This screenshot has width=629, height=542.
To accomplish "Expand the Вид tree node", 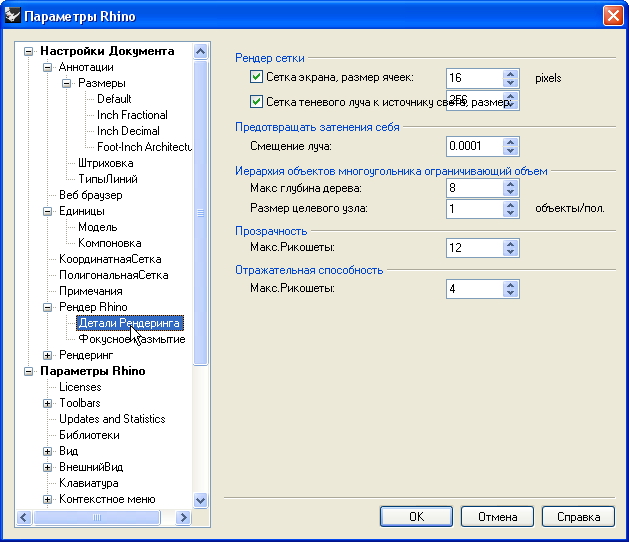I will pyautogui.click(x=47, y=451).
